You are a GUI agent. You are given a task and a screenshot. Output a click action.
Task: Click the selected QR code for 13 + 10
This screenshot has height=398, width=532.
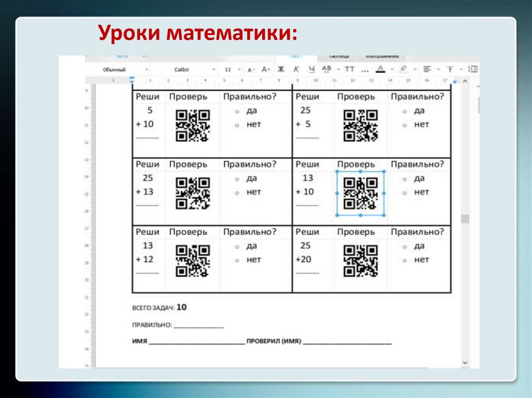pos(361,193)
